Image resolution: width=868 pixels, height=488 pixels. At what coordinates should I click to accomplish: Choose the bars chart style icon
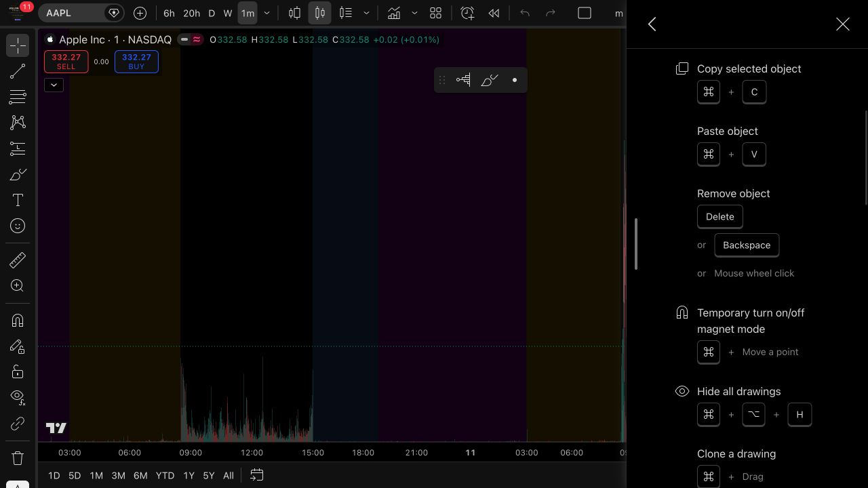294,13
